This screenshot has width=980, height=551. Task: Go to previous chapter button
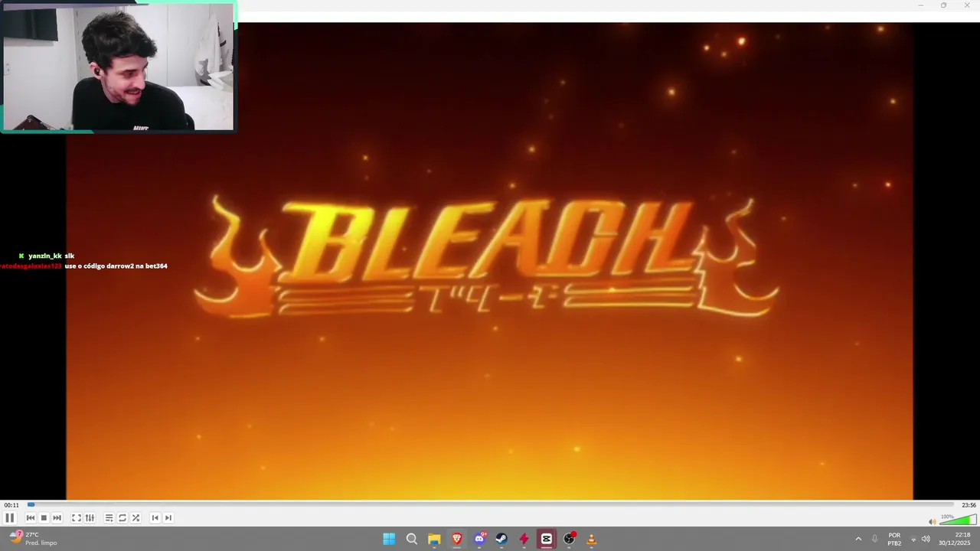point(155,518)
